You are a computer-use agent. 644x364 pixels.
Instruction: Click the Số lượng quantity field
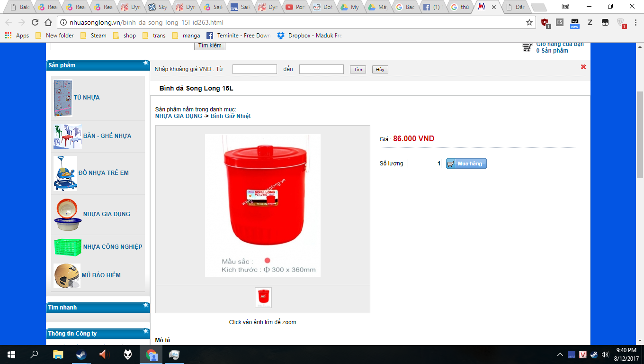click(x=424, y=164)
